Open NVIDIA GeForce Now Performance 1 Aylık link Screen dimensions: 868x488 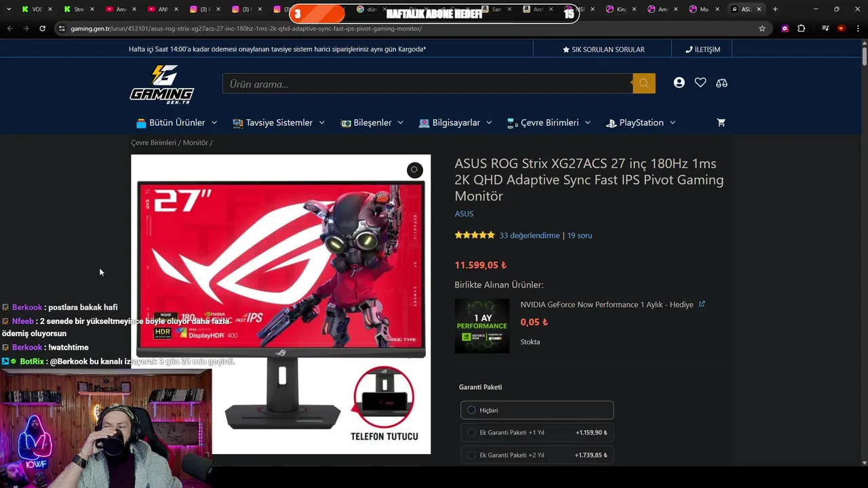click(607, 304)
